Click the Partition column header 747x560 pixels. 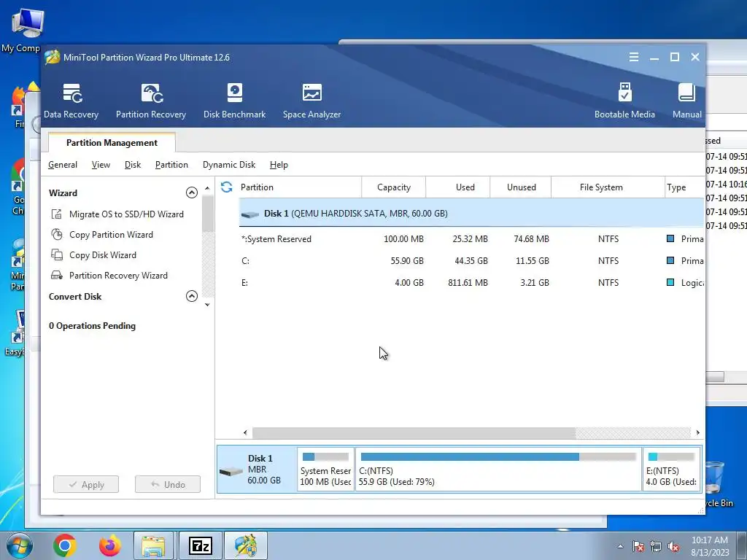point(300,187)
